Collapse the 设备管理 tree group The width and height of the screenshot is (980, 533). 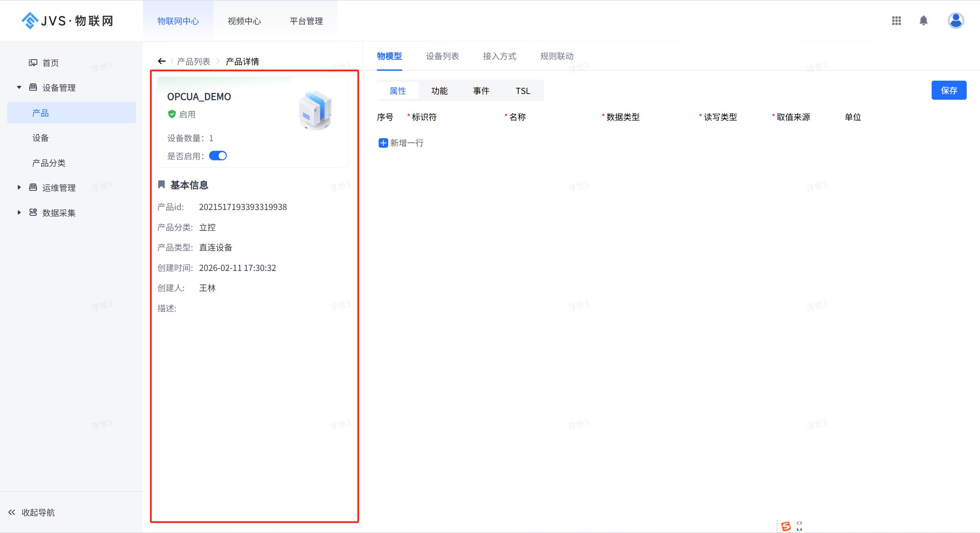coord(19,87)
